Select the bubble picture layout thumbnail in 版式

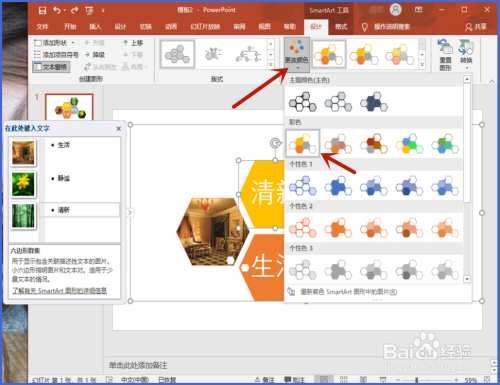pyautogui.click(x=213, y=54)
